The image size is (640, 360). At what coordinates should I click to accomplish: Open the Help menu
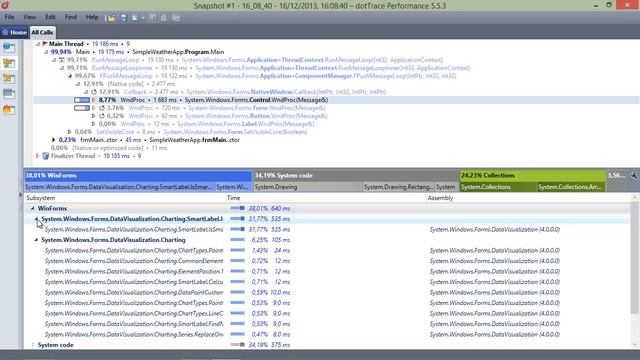point(92,17)
